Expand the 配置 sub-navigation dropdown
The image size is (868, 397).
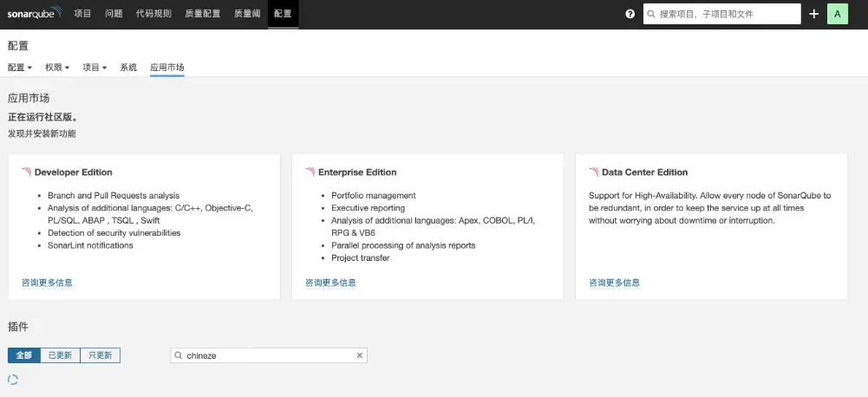20,68
